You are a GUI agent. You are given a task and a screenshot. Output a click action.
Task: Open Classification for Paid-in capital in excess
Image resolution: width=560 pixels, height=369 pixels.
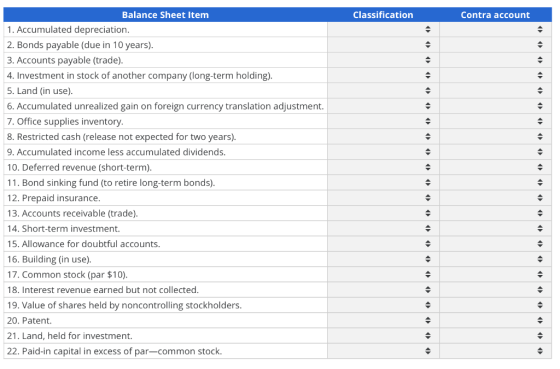pyautogui.click(x=383, y=351)
